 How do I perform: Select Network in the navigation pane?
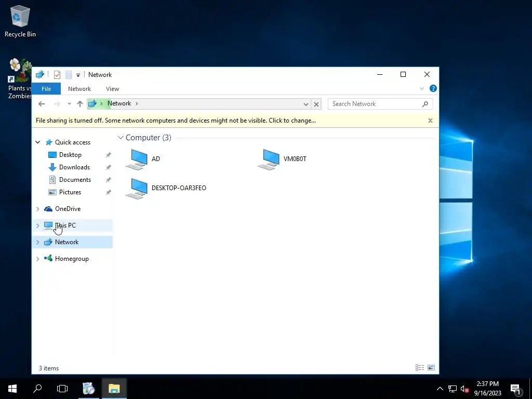pos(67,242)
